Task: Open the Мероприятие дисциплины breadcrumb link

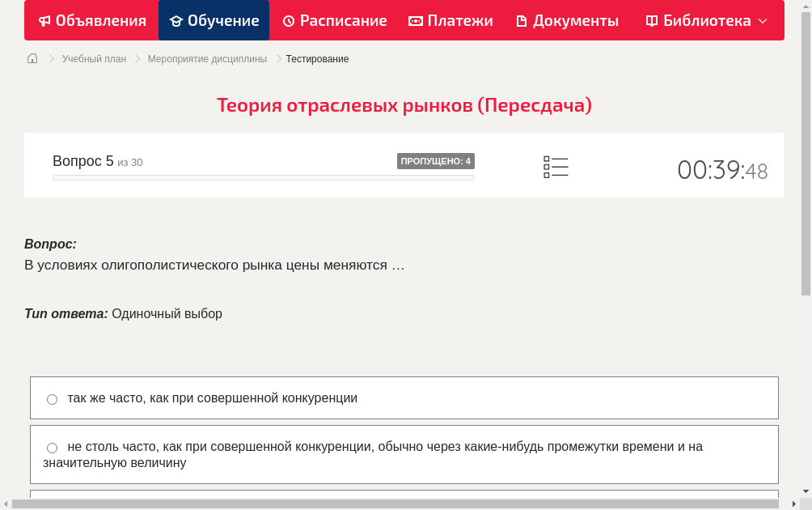Action: pos(206,58)
